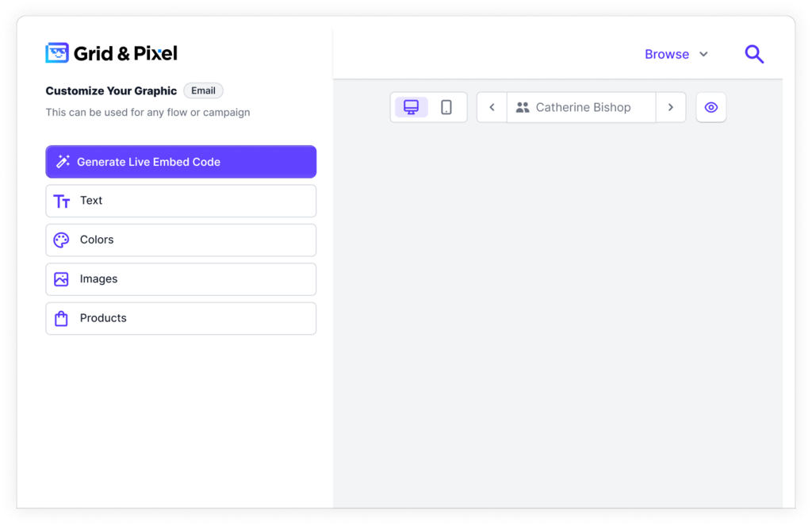812x526 pixels.
Task: Open the Colors customization section
Action: pyautogui.click(x=181, y=240)
